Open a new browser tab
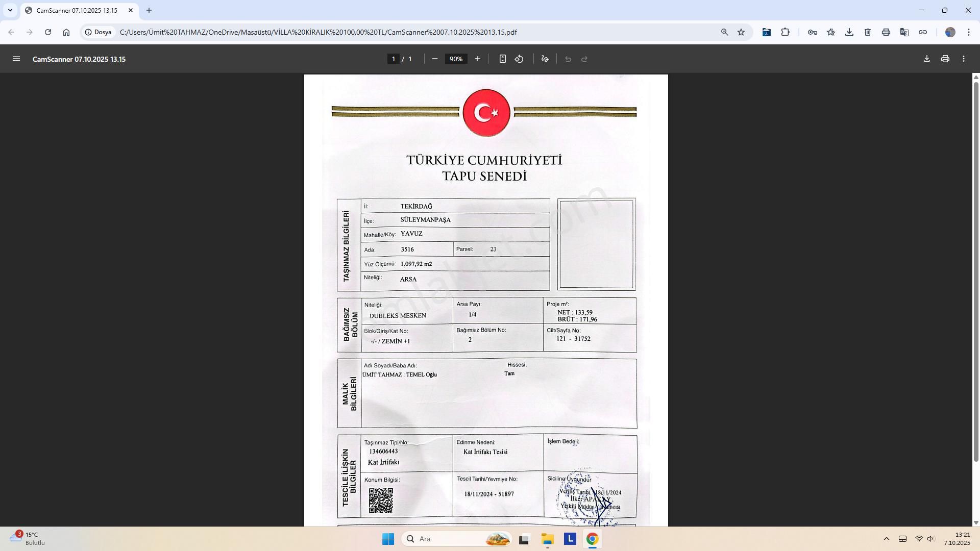 (x=149, y=10)
